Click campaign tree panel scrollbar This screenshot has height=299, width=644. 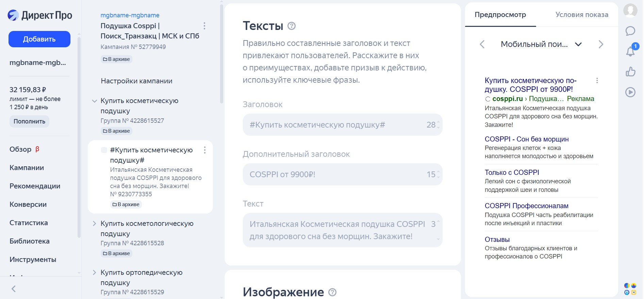222,54
